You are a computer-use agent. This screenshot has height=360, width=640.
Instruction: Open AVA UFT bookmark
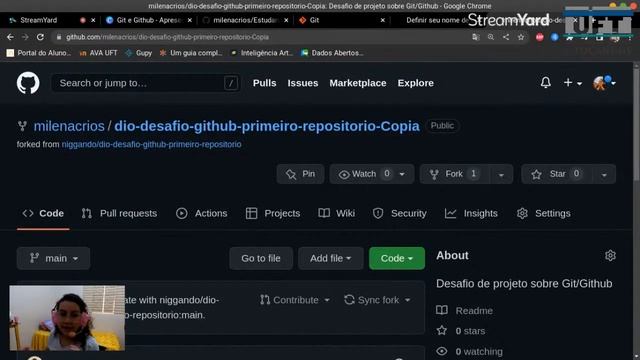[x=98, y=53]
